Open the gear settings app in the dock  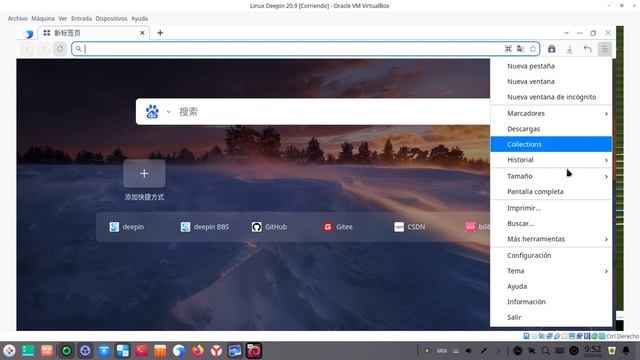pos(85,351)
